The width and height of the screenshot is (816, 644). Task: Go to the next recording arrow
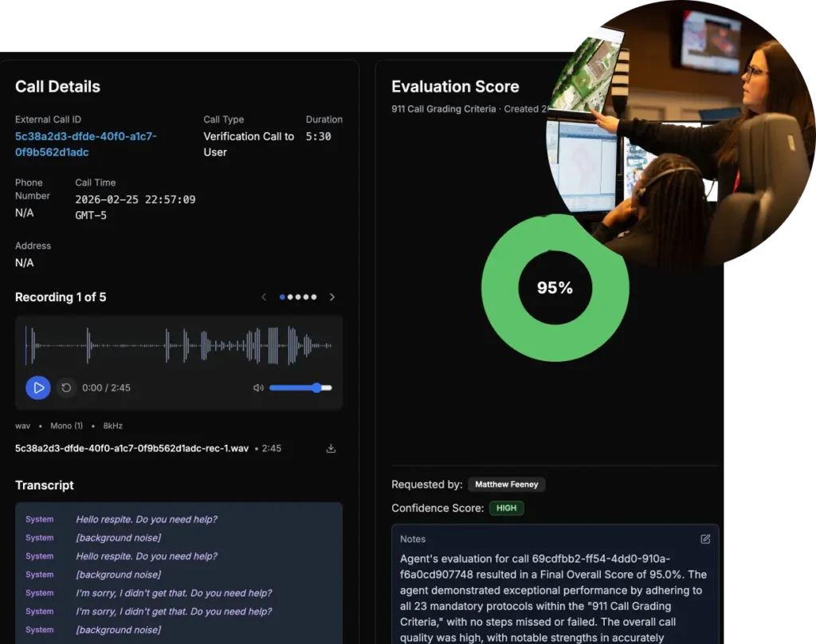click(x=332, y=297)
